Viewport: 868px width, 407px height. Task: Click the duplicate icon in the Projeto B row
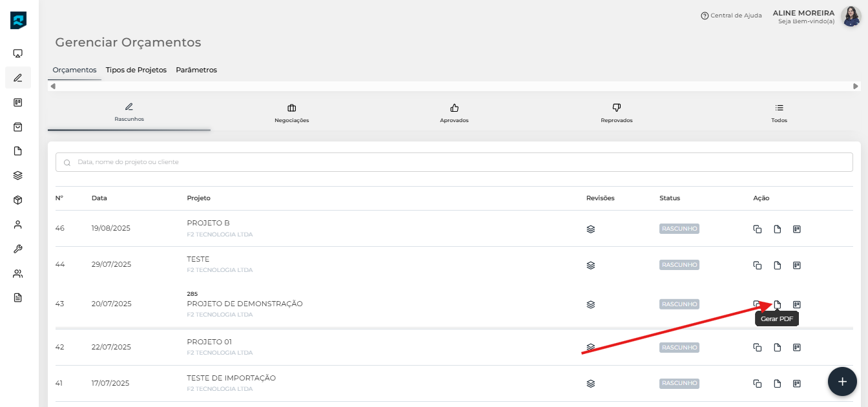coord(758,229)
